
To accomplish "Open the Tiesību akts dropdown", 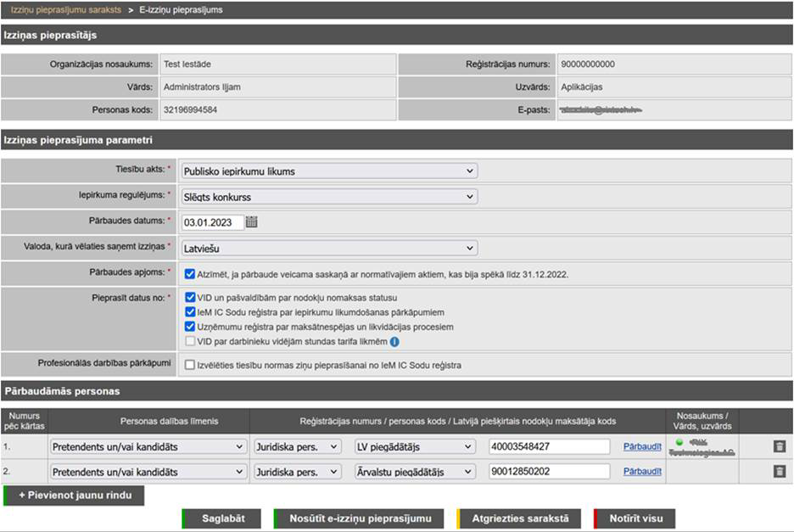I will click(330, 171).
